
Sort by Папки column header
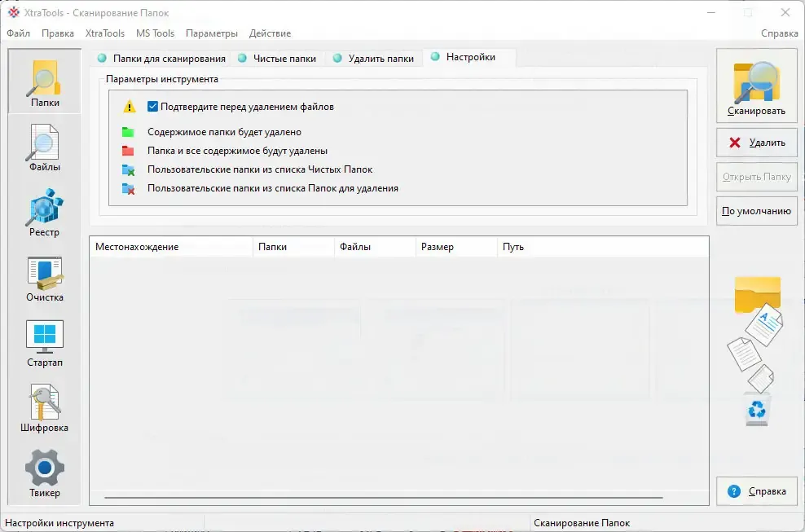(x=293, y=247)
